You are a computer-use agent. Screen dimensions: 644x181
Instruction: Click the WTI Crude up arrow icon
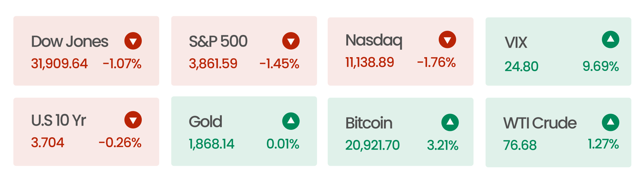pos(610,122)
